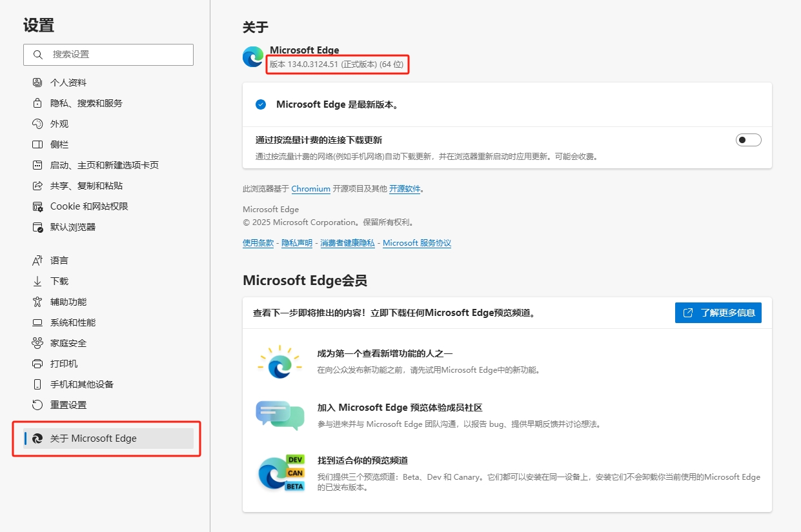Click the Edge icon beside 关于 Microsoft Edge
This screenshot has height=532, width=801.
point(37,438)
